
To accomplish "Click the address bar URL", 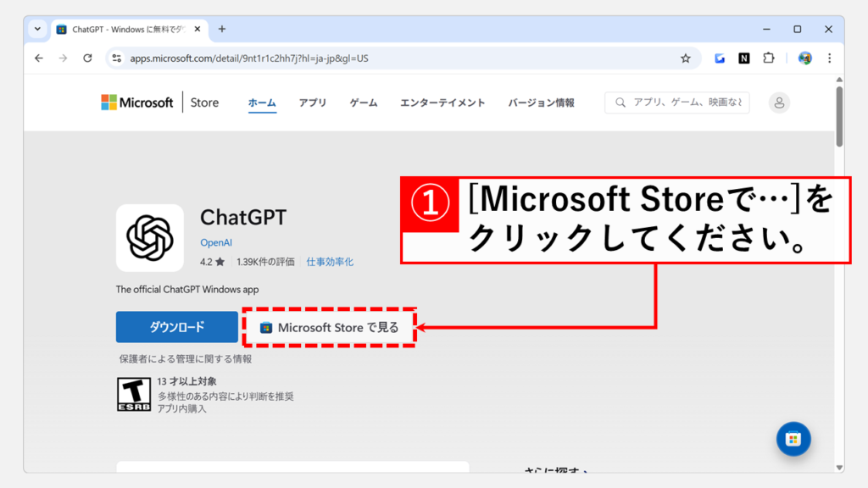I will tap(249, 58).
